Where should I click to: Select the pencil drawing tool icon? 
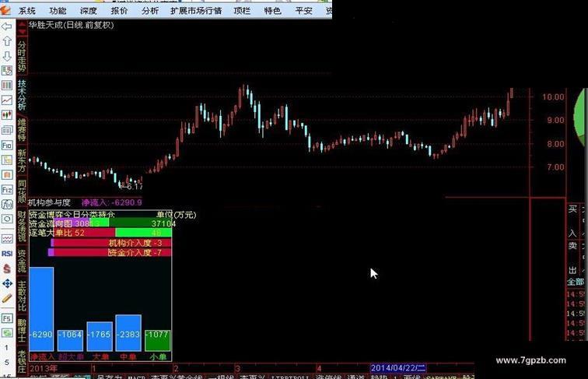coord(7,298)
